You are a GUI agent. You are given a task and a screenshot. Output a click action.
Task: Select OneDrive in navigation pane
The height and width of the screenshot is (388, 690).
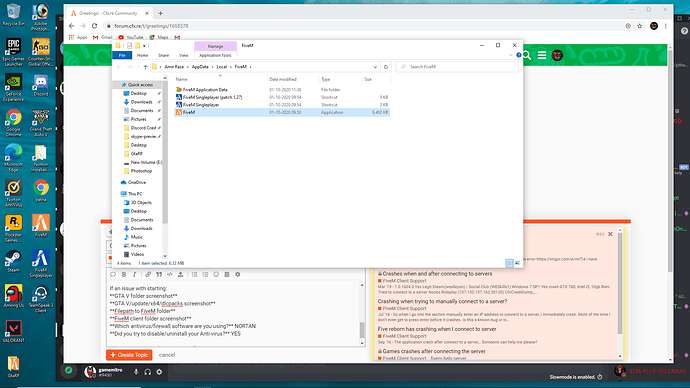(137, 182)
